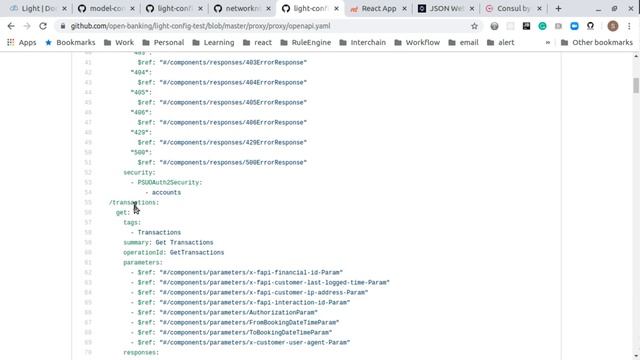
Task: View site security lock info
Action: click(x=62, y=26)
